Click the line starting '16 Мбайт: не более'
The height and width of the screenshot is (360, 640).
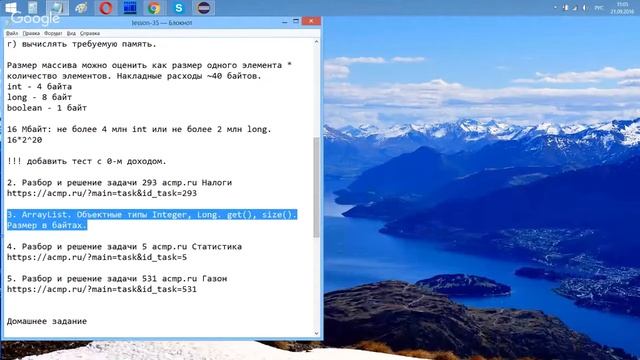(x=139, y=129)
